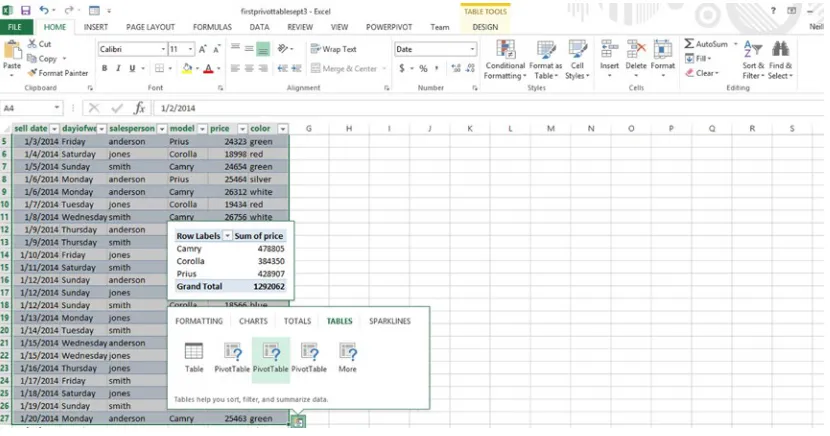The height and width of the screenshot is (436, 830).
Task: Open Sort & Filter menu
Action: click(x=753, y=60)
